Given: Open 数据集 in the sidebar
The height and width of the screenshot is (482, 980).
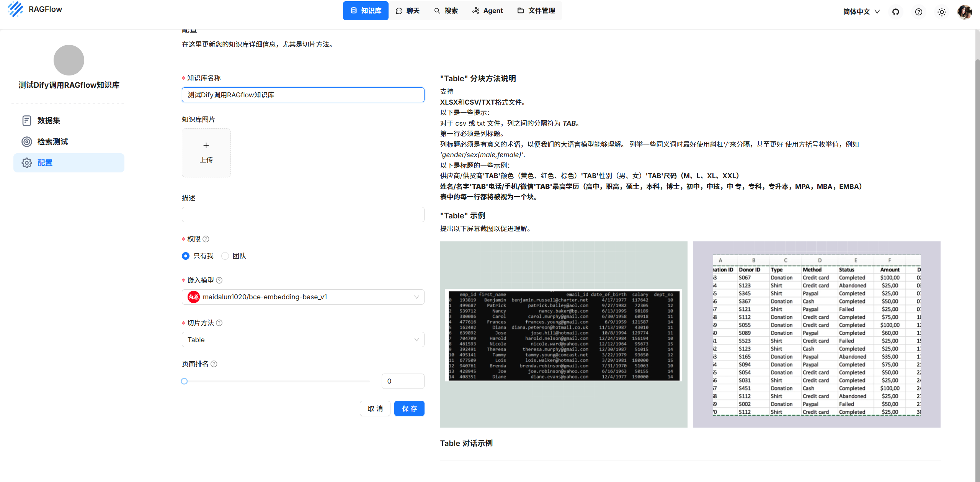Looking at the screenshot, I should pyautogui.click(x=49, y=121).
